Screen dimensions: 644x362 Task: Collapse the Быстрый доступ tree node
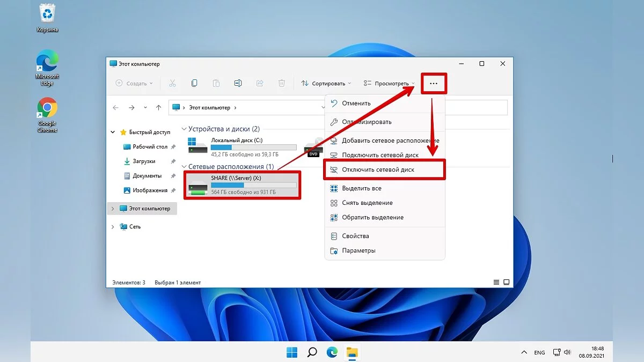(x=113, y=132)
